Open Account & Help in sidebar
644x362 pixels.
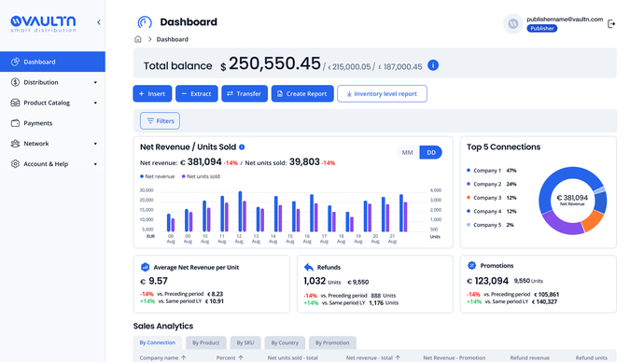tap(52, 164)
